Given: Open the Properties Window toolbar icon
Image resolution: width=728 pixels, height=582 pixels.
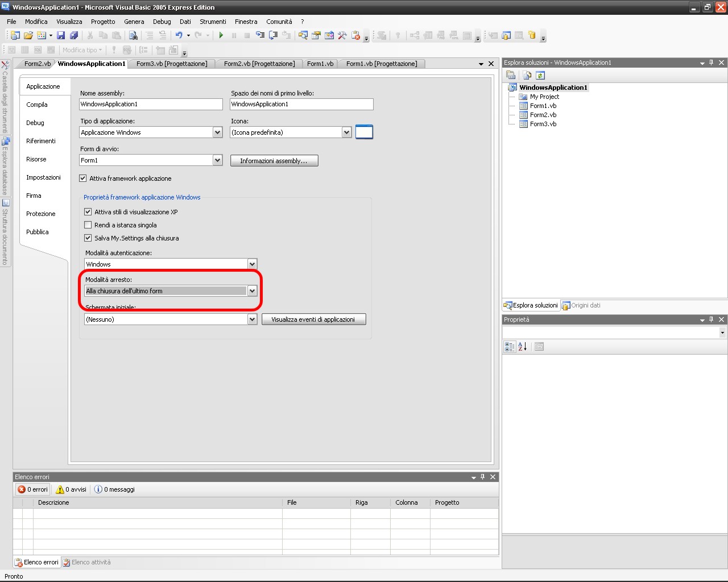Looking at the screenshot, I should tap(316, 35).
